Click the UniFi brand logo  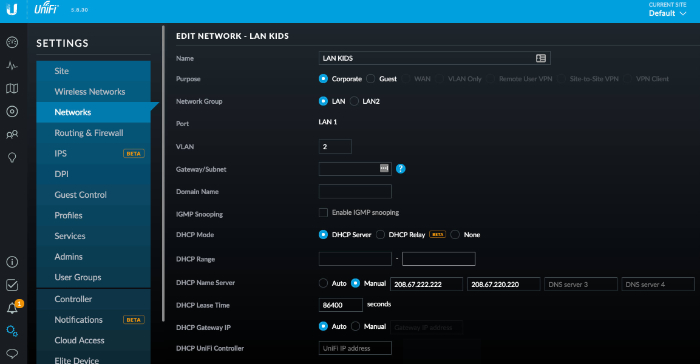(x=46, y=8)
